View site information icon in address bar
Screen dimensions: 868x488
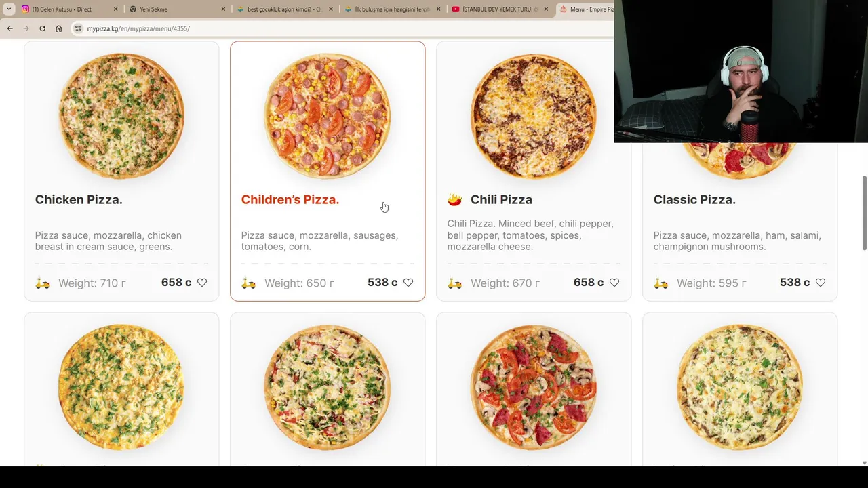78,28
